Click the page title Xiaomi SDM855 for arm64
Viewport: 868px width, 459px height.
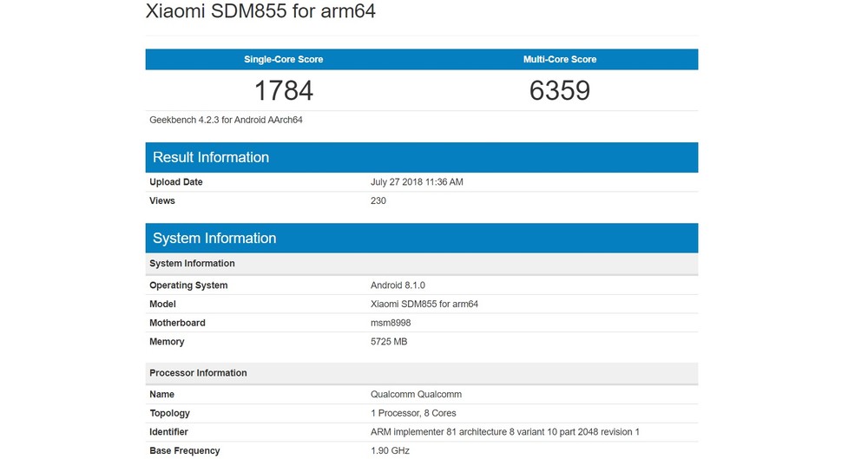click(x=260, y=11)
